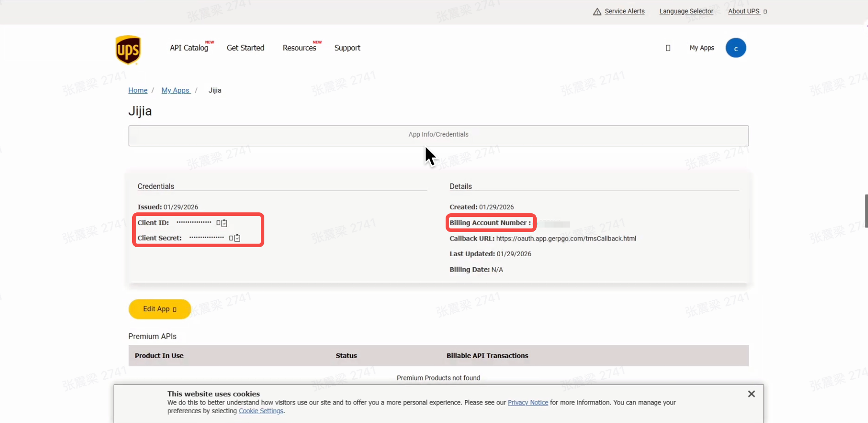Open My Apps breadcrumb link
868x423 pixels.
point(176,90)
